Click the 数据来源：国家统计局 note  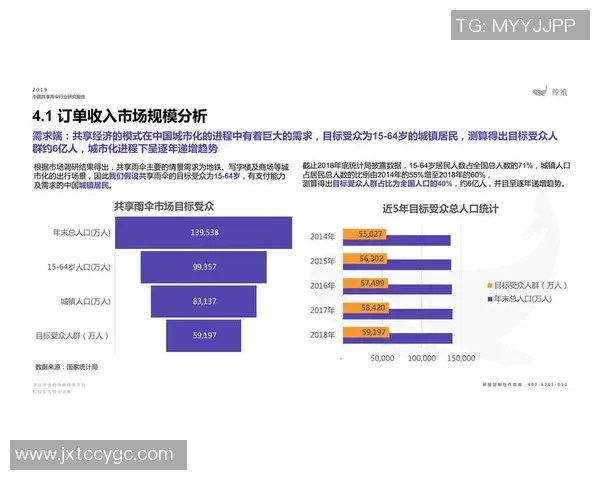[x=67, y=367]
